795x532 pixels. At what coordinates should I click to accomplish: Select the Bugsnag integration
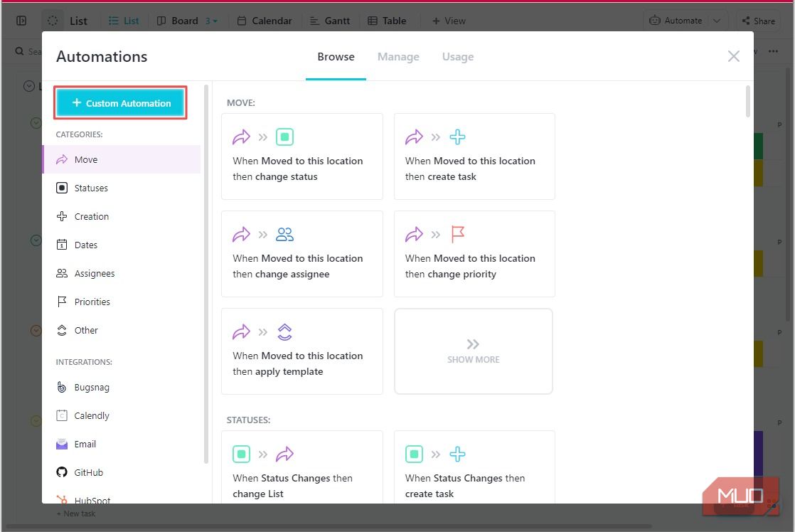[x=91, y=387]
